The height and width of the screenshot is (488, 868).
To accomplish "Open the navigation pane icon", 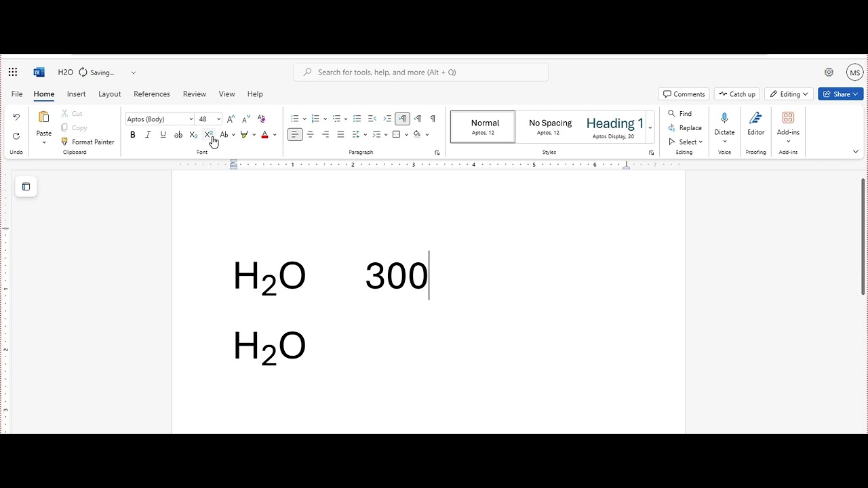I will coord(26,186).
